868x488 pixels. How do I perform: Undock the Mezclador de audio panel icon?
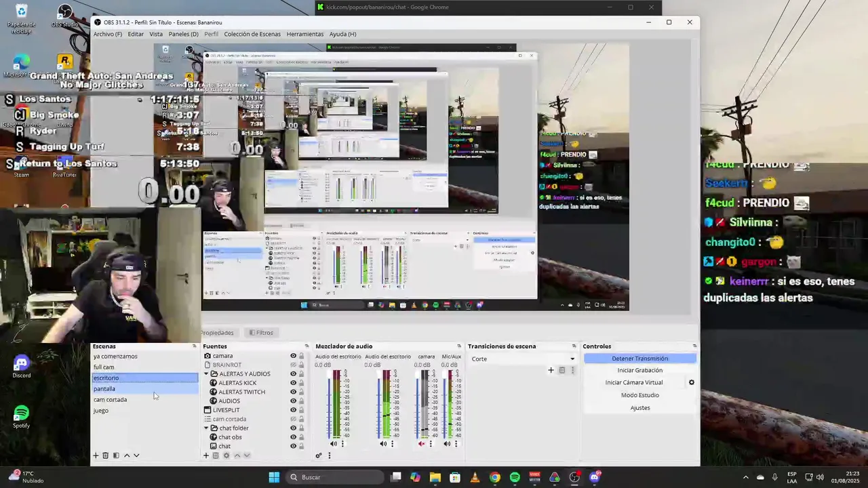tap(459, 346)
